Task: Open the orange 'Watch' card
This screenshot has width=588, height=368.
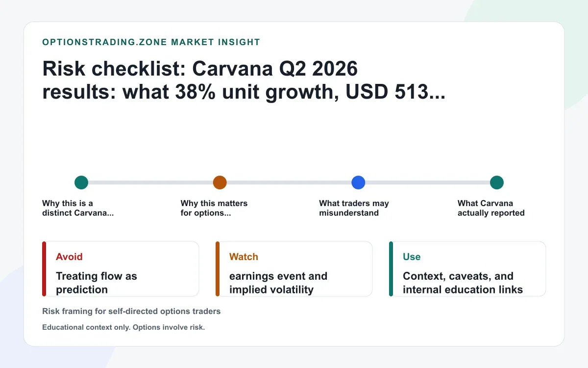Action: 294,269
